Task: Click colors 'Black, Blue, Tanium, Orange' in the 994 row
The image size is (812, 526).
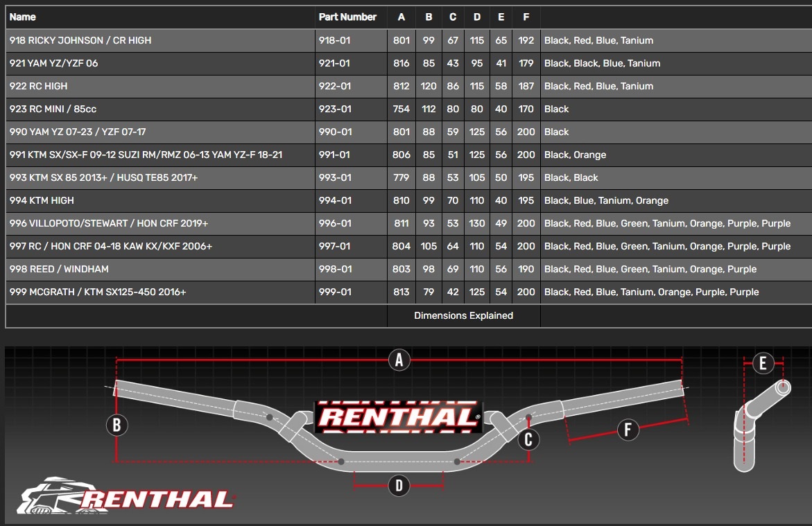Action: [x=606, y=200]
